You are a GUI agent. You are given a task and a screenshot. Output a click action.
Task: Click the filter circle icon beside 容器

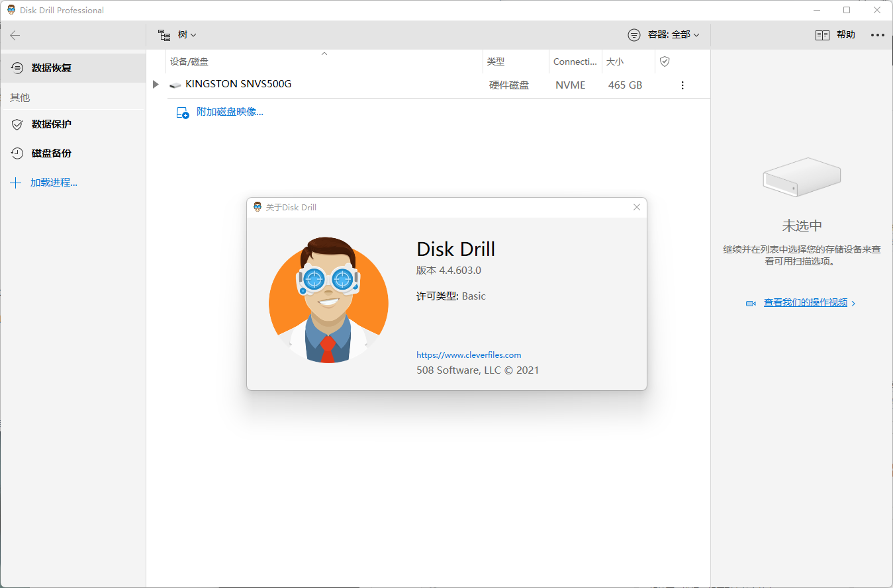[x=634, y=35]
